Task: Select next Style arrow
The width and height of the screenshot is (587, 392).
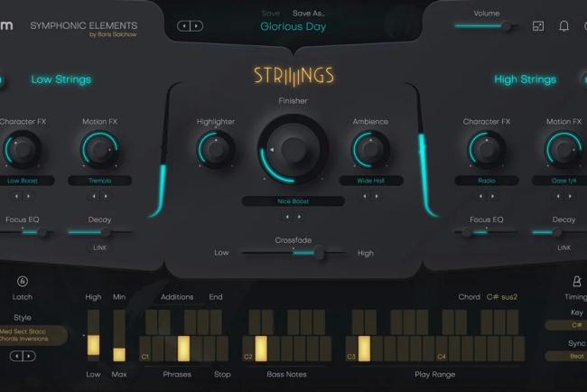Action: (29, 356)
